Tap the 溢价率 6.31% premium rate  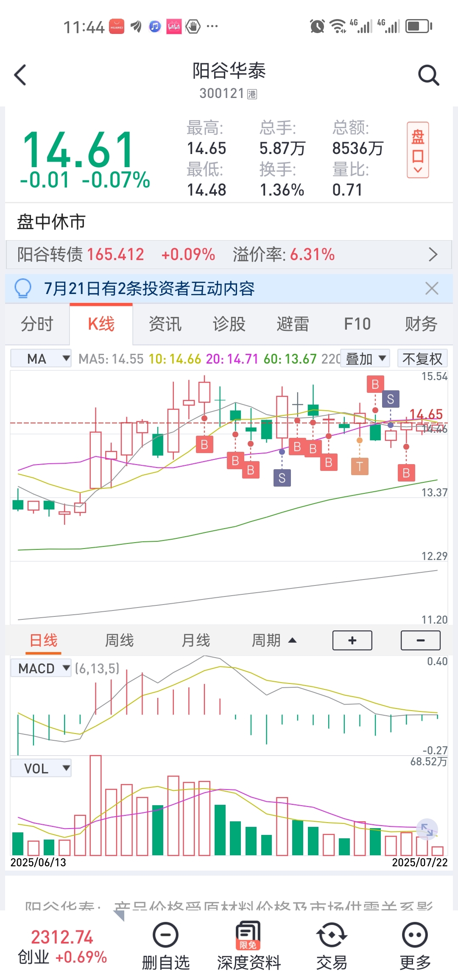coord(284,255)
